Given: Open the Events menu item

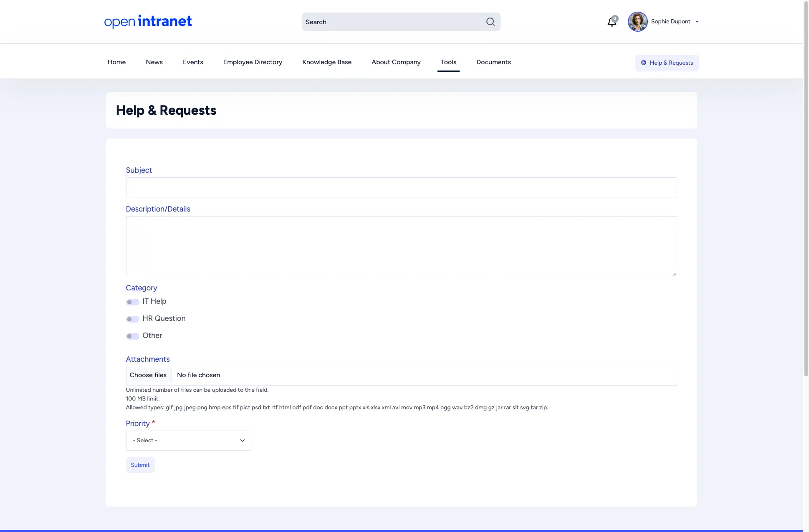Looking at the screenshot, I should (x=193, y=62).
